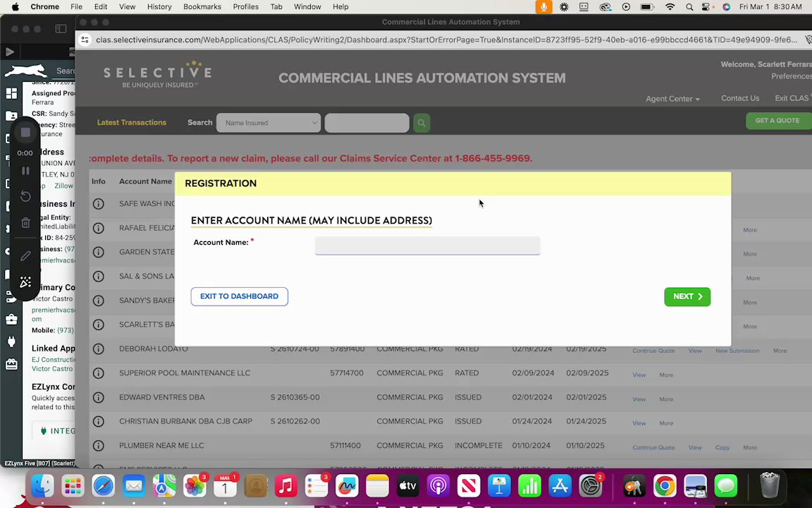Click the recorder restart arrow icon
The width and height of the screenshot is (812, 508).
25,196
